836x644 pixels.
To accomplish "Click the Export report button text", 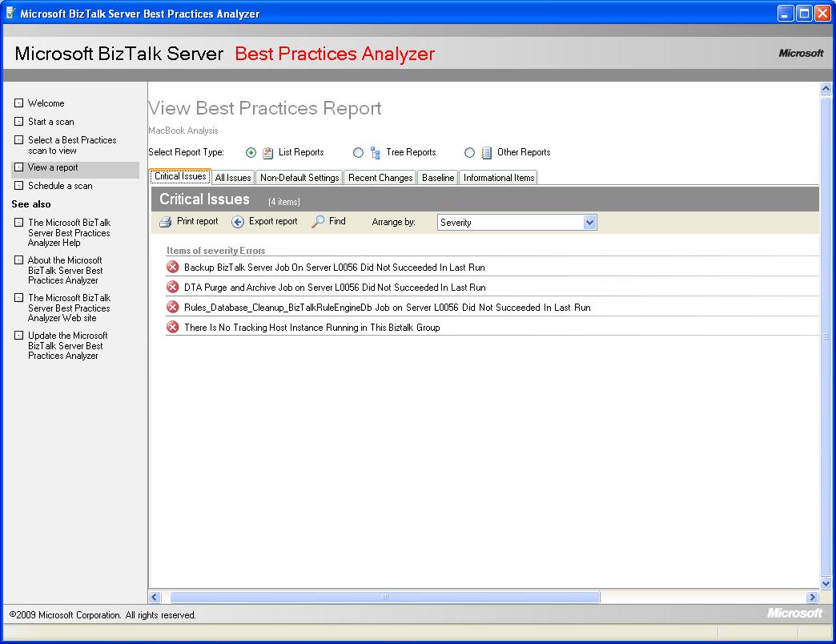I will pos(273,221).
